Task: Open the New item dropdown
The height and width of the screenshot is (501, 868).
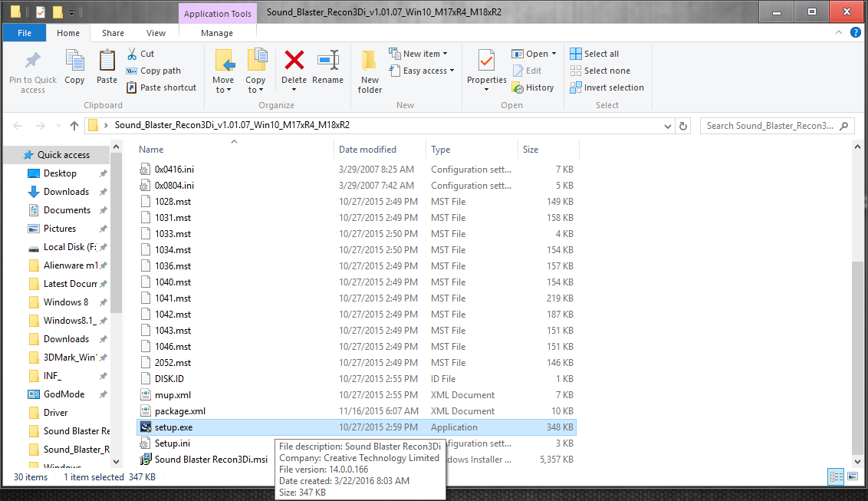Action: click(x=419, y=54)
